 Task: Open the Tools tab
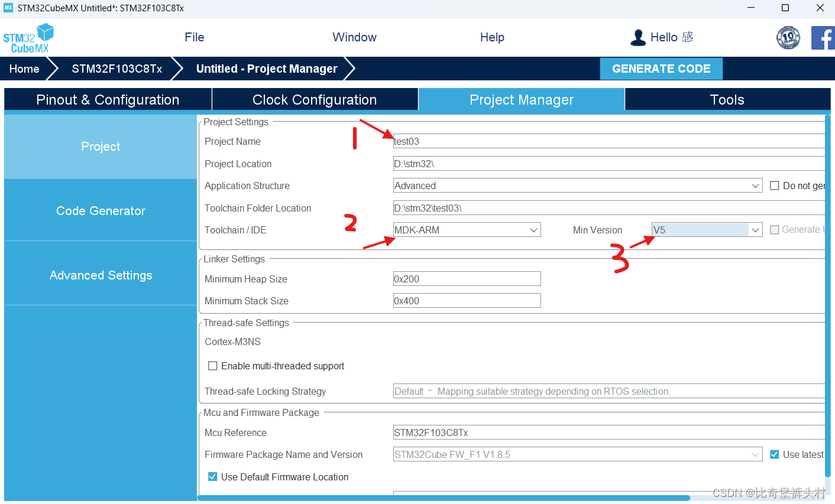tap(727, 100)
